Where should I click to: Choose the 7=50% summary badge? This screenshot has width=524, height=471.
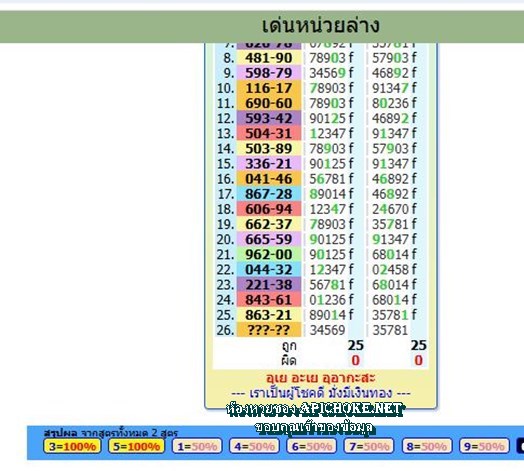pyautogui.click(x=369, y=446)
